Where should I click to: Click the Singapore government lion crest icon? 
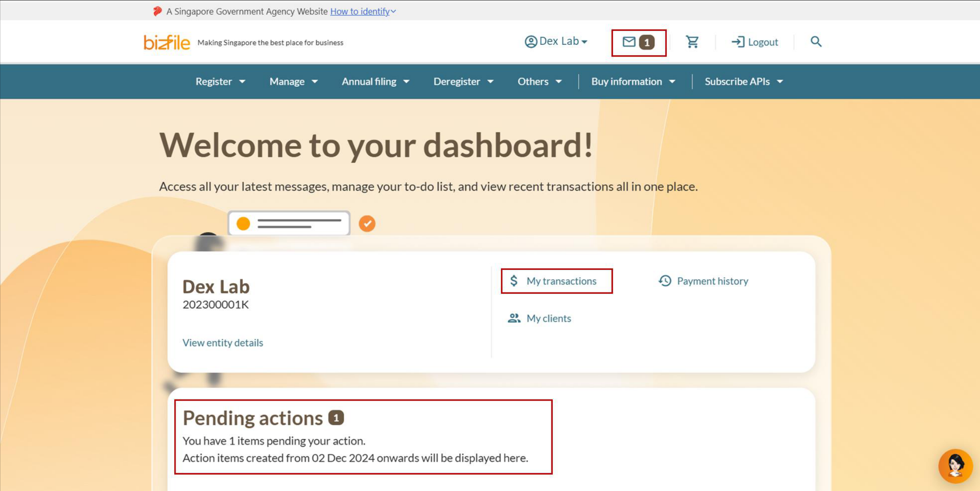point(157,11)
